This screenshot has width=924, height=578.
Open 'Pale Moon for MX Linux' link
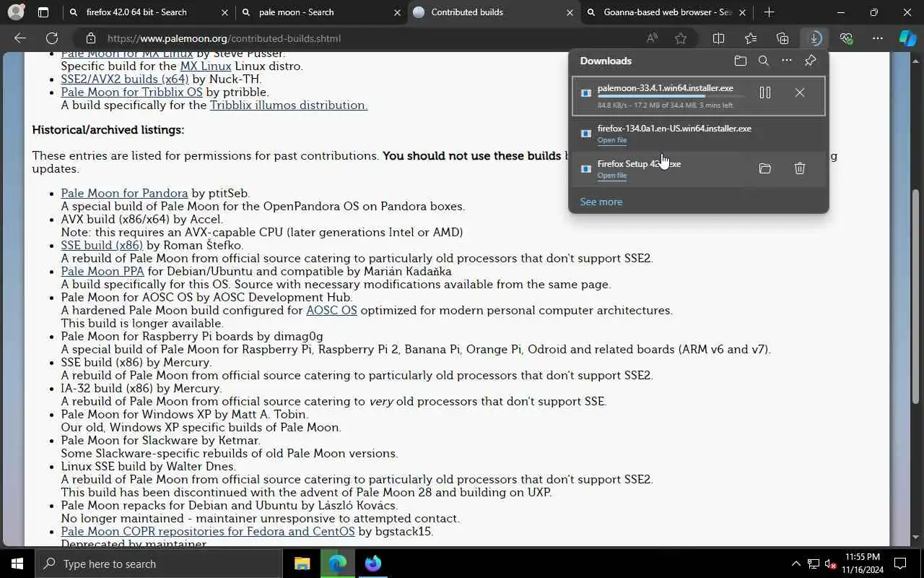pyautogui.click(x=127, y=53)
